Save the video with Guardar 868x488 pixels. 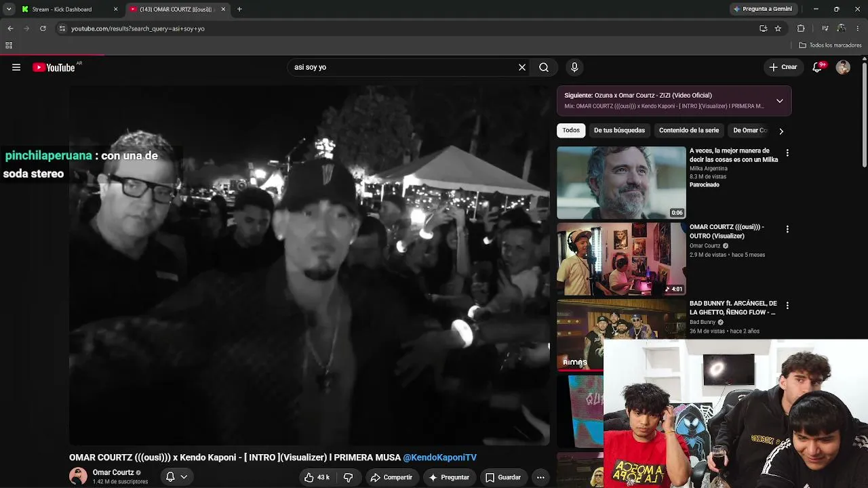pos(503,477)
